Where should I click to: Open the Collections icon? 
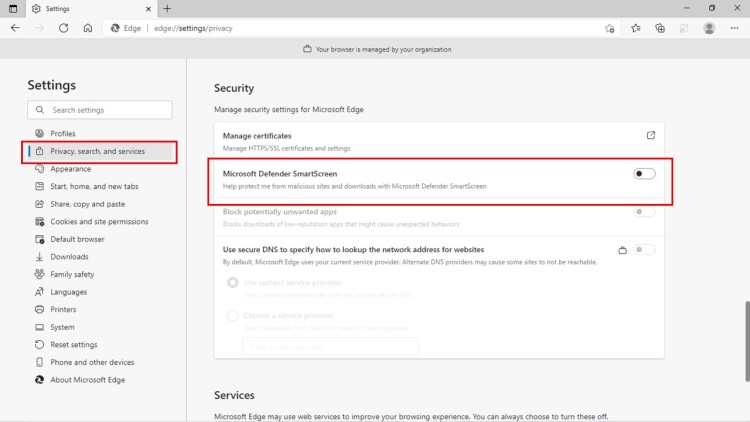[660, 28]
